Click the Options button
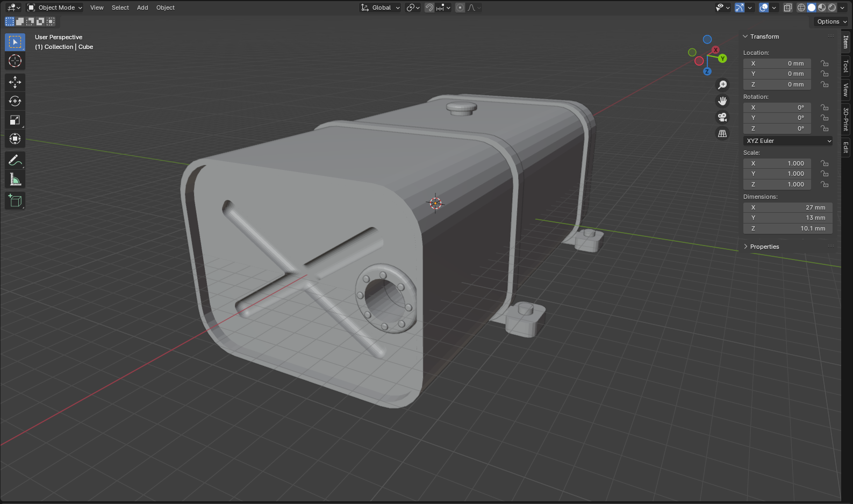Image resolution: width=853 pixels, height=504 pixels. (x=831, y=21)
